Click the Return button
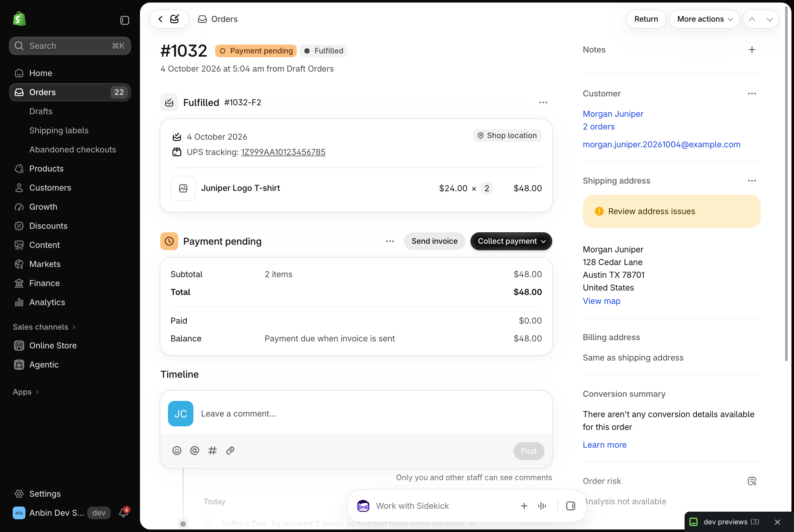Screen dimensions: 794x532 [x=646, y=19]
